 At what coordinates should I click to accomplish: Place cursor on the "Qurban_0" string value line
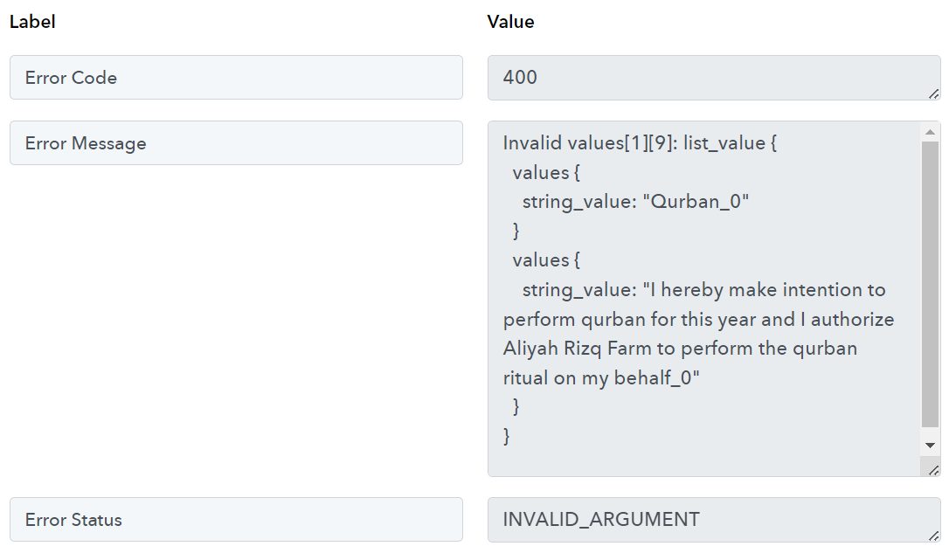pyautogui.click(x=635, y=201)
